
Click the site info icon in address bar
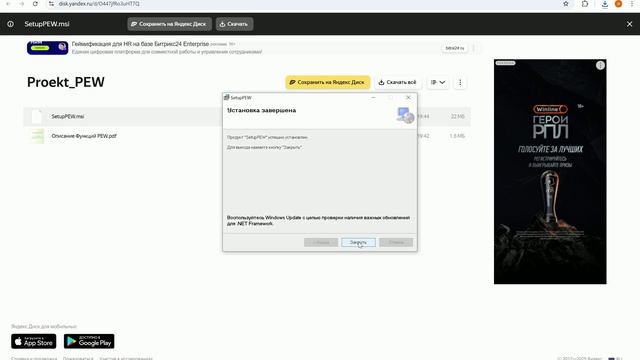(x=51, y=4)
